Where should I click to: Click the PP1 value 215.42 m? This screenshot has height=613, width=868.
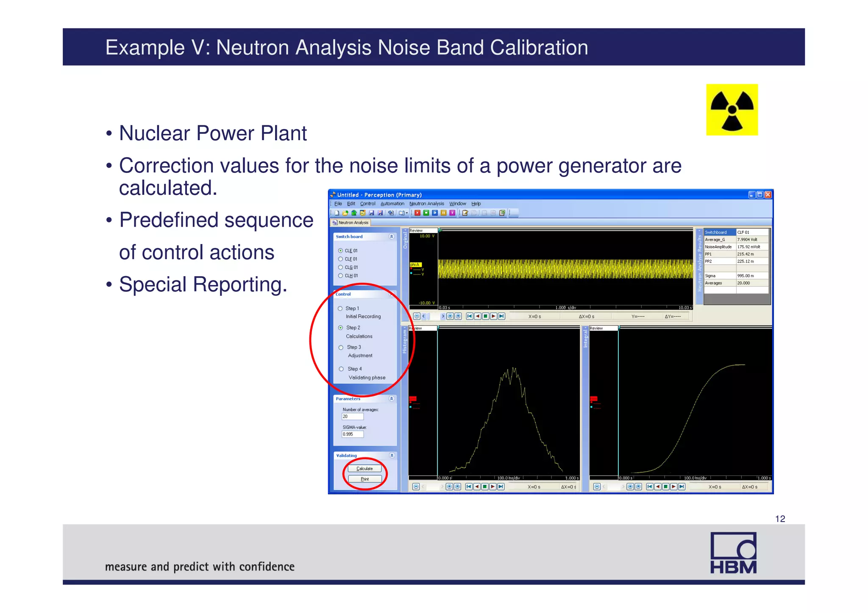(x=752, y=254)
